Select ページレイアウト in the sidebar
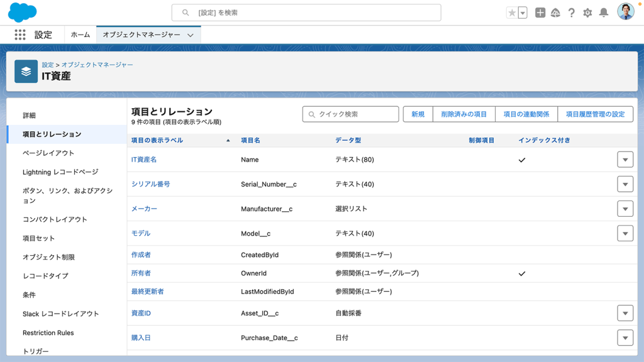 (48, 153)
